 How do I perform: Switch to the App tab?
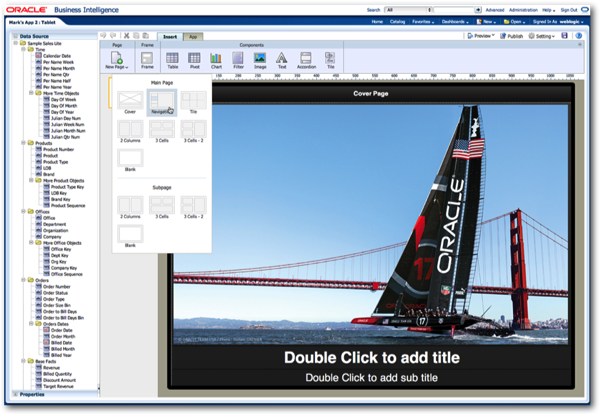tap(193, 37)
